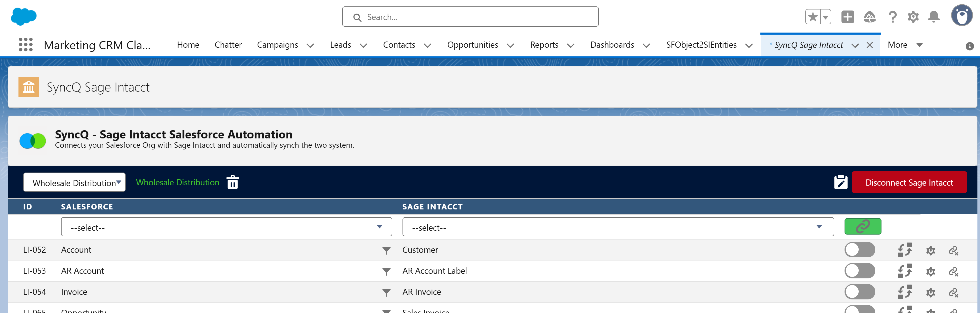Expand the Reports tab chevron
Screen dimensions: 980x313
571,46
